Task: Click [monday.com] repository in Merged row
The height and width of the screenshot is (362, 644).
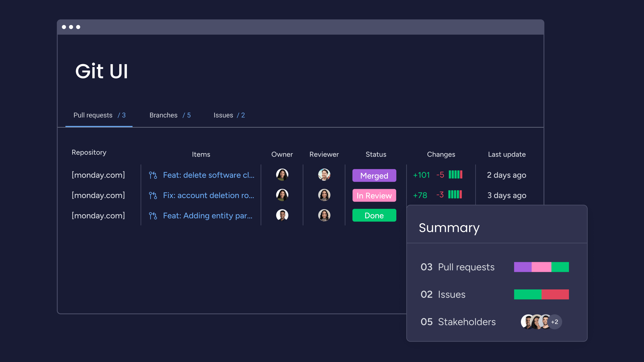Action: pos(98,175)
